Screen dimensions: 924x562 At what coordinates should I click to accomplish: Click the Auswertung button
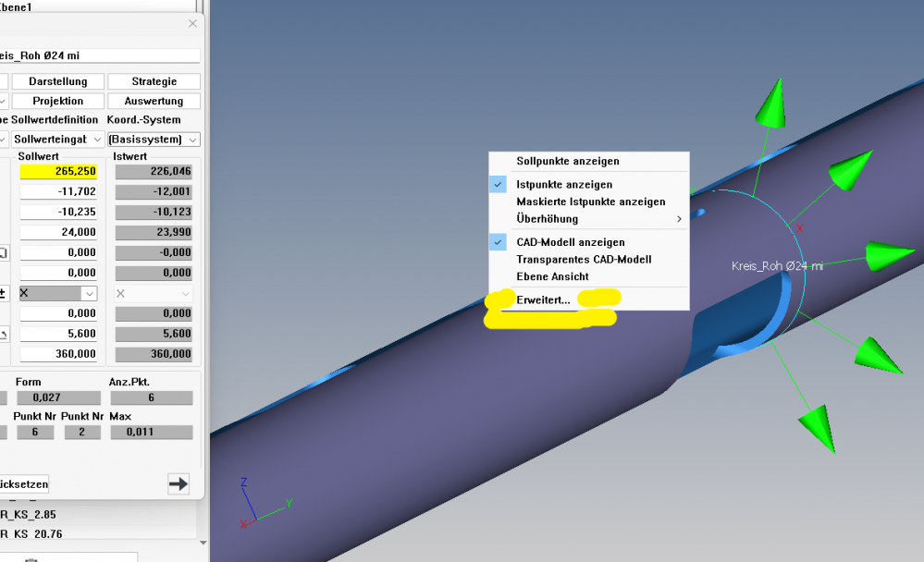(154, 101)
